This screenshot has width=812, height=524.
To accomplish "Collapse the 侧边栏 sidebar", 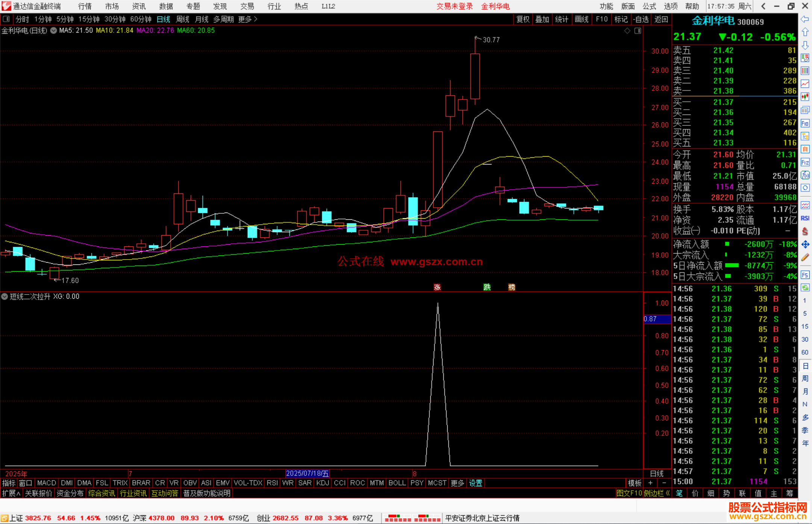I will [657, 493].
